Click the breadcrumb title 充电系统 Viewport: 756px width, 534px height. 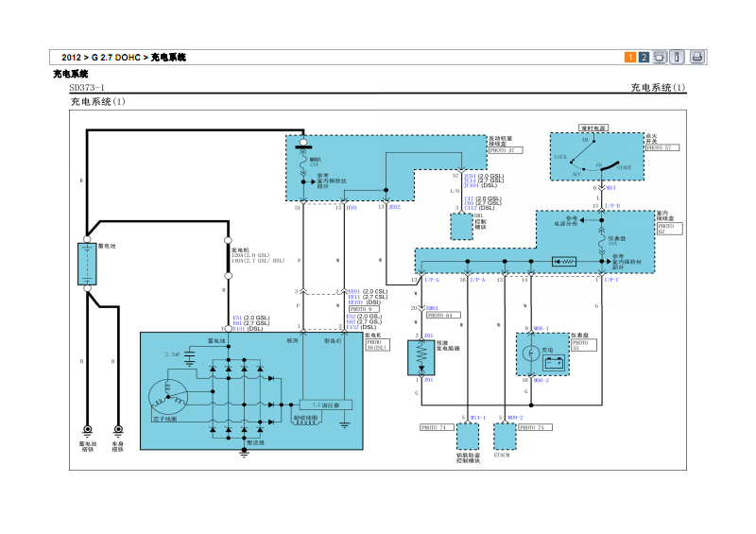coord(168,58)
